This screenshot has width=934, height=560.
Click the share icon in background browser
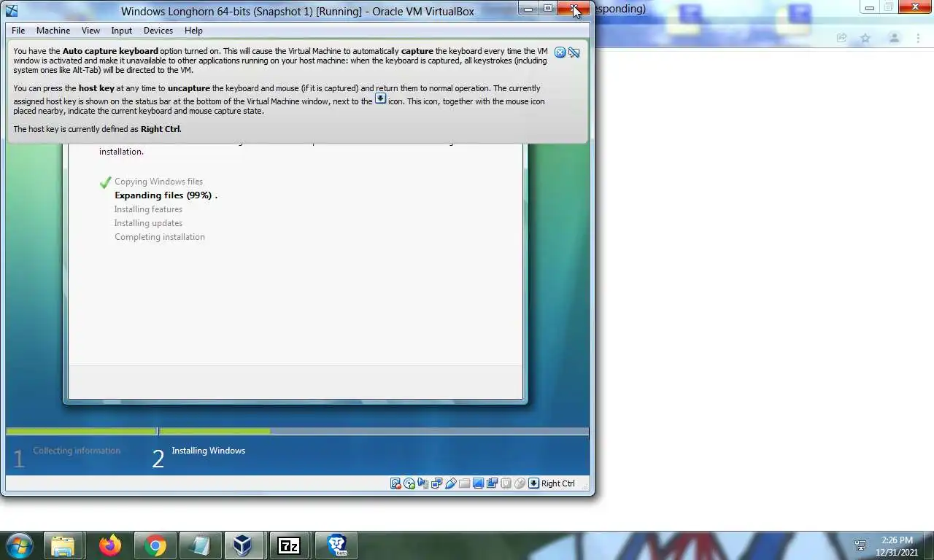(x=841, y=38)
